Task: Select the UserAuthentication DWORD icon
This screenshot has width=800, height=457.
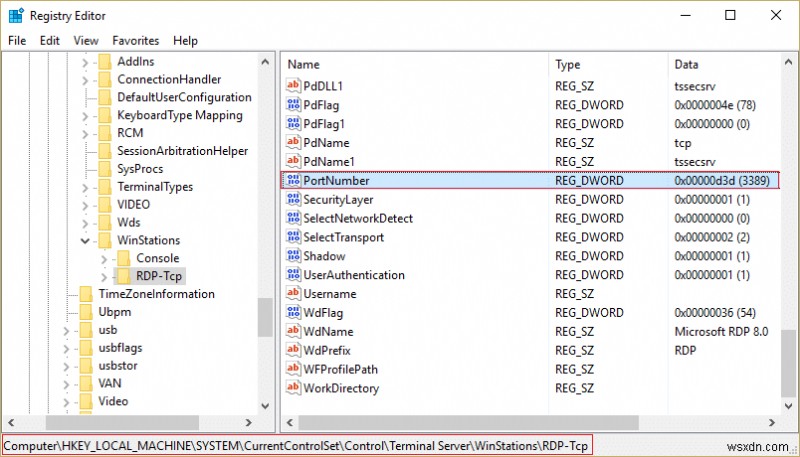Action: coord(293,274)
